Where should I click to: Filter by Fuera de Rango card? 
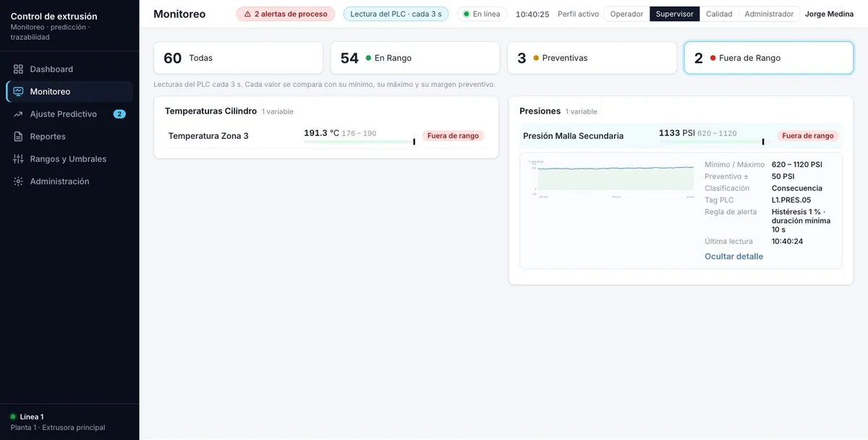point(769,58)
